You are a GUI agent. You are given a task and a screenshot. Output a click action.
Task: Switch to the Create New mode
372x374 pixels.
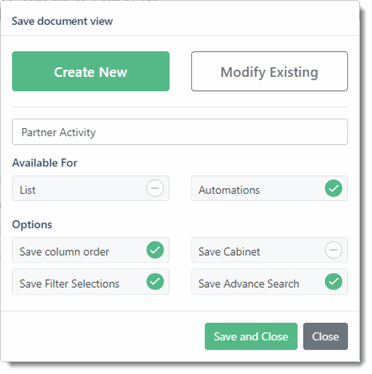[91, 71]
